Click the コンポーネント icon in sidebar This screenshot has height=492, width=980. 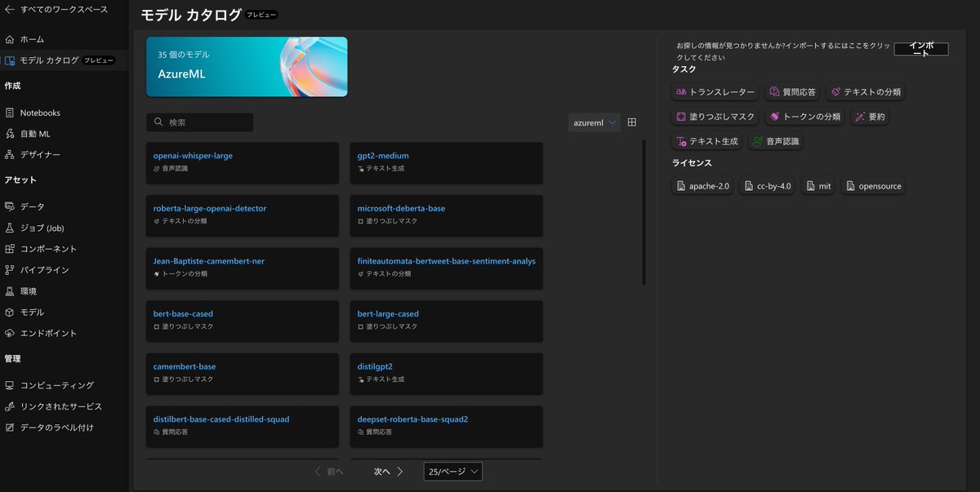coord(10,249)
